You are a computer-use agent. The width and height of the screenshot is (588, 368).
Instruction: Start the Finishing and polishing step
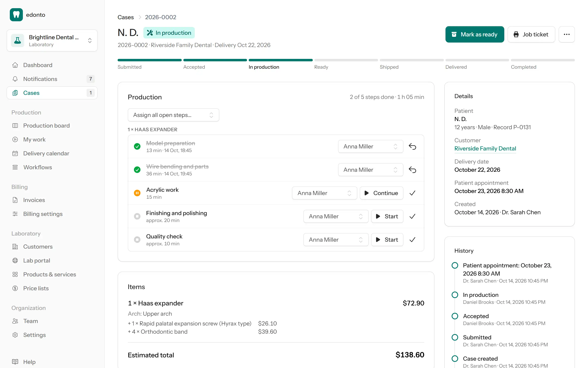pos(387,216)
